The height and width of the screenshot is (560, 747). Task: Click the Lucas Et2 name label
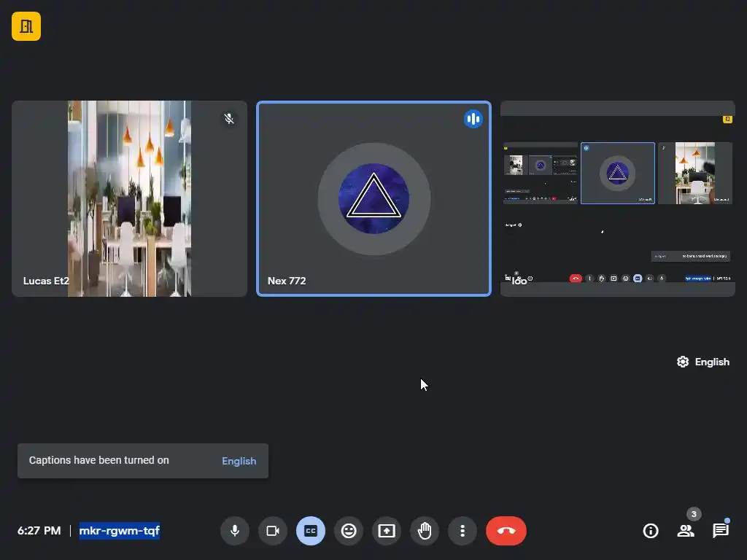pos(46,281)
